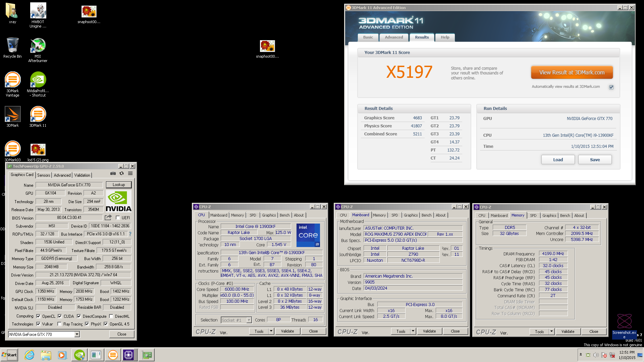Toggle automatically view results checkbox
The width and height of the screenshot is (644, 362).
611,87
